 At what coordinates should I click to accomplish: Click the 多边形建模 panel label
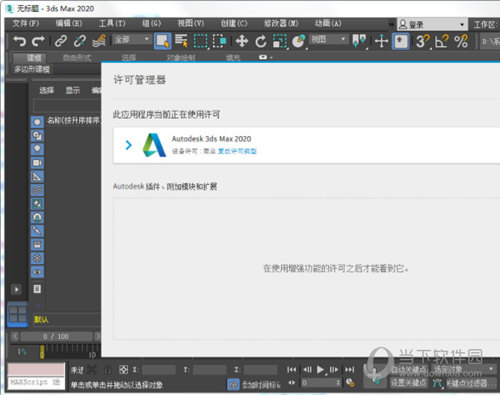pos(32,69)
